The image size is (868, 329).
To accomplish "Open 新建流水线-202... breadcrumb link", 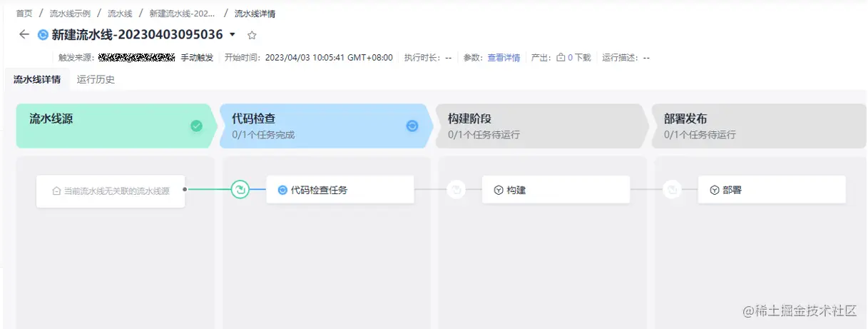I will click(183, 14).
